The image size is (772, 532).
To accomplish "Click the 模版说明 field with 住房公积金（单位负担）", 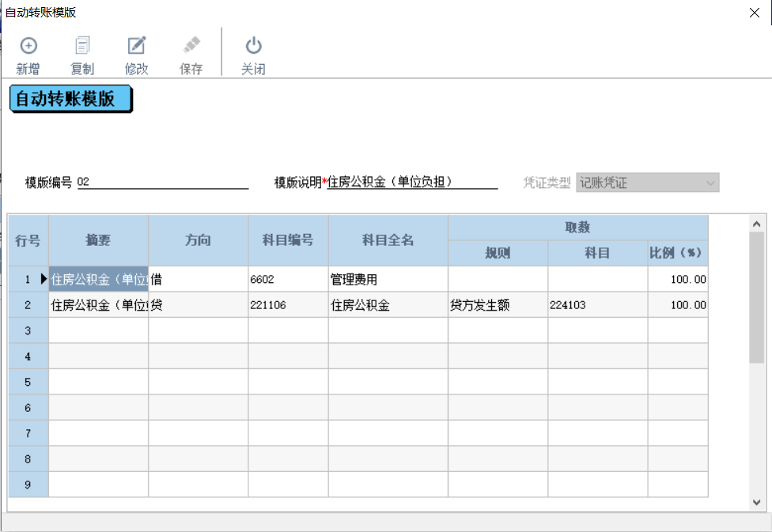I will click(x=412, y=182).
